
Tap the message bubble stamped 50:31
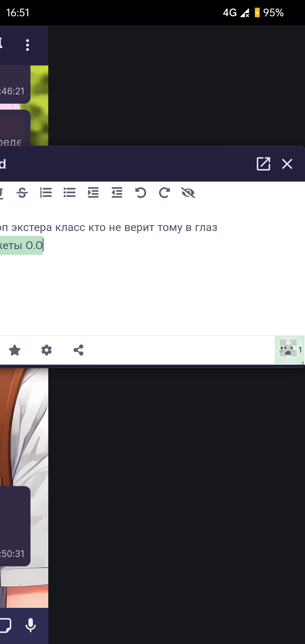pyautogui.click(x=14, y=525)
